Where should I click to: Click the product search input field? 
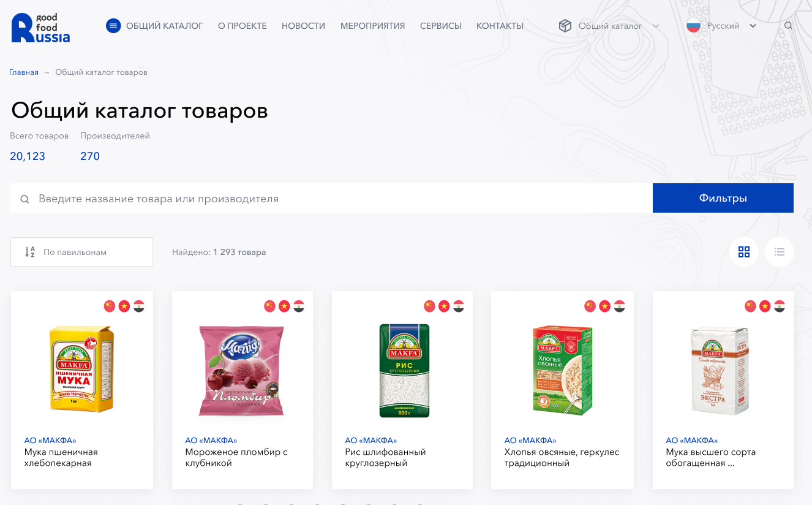331,199
